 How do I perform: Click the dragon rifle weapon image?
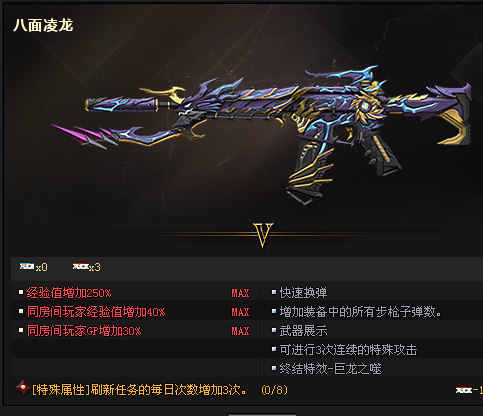[261, 133]
